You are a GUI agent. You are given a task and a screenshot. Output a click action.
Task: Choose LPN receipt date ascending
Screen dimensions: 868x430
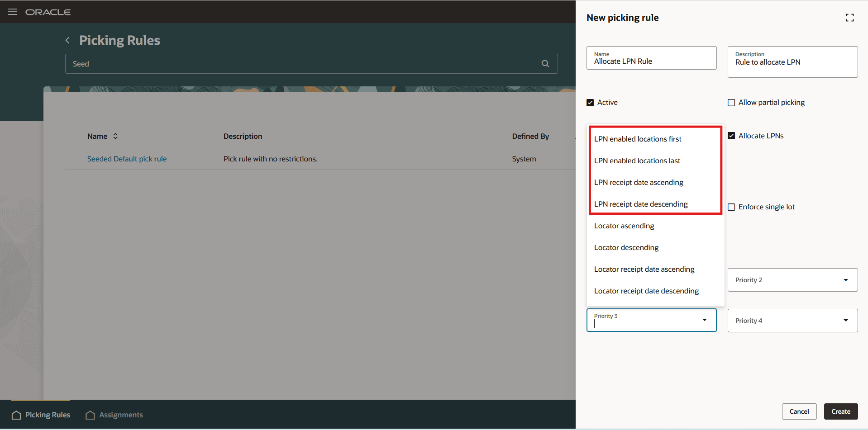655,182
